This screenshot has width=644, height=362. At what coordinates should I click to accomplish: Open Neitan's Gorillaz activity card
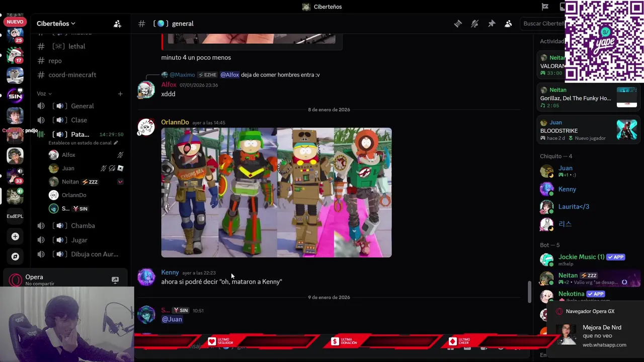587,97
